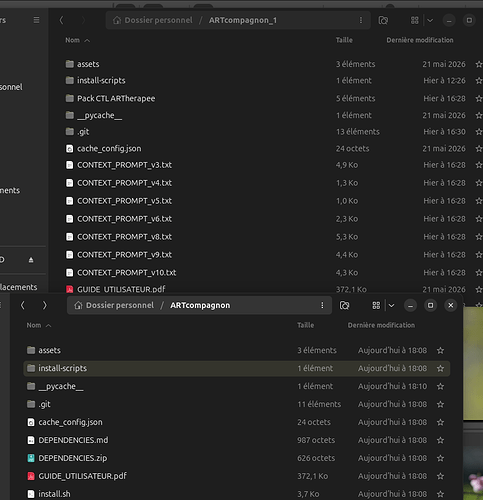Go back in ARTcompagnon window
The height and width of the screenshot is (500, 483).
pos(23,305)
